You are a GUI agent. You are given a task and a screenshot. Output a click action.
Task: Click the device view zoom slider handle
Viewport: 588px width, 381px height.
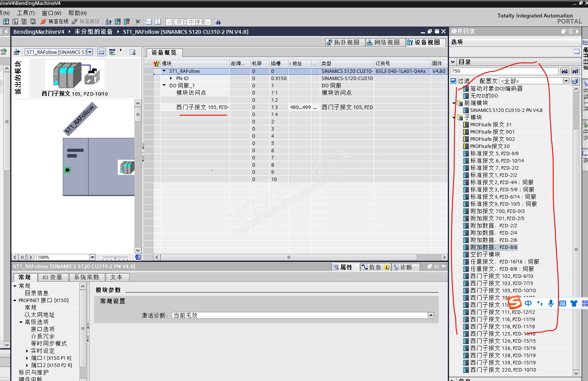tap(115, 257)
